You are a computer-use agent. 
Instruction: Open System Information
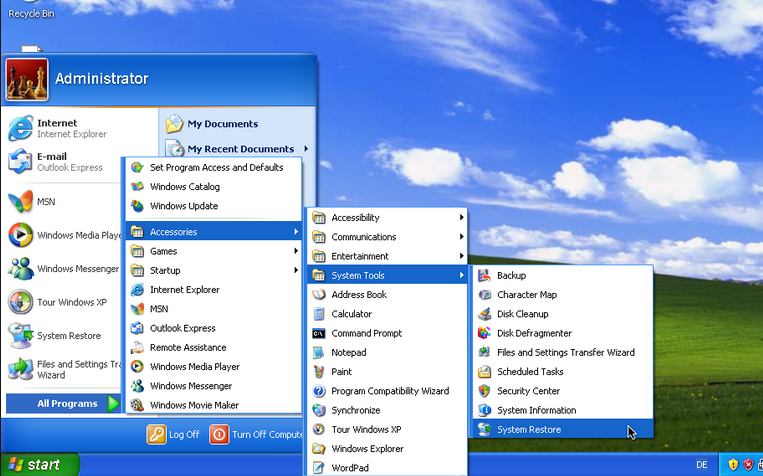click(x=563, y=410)
